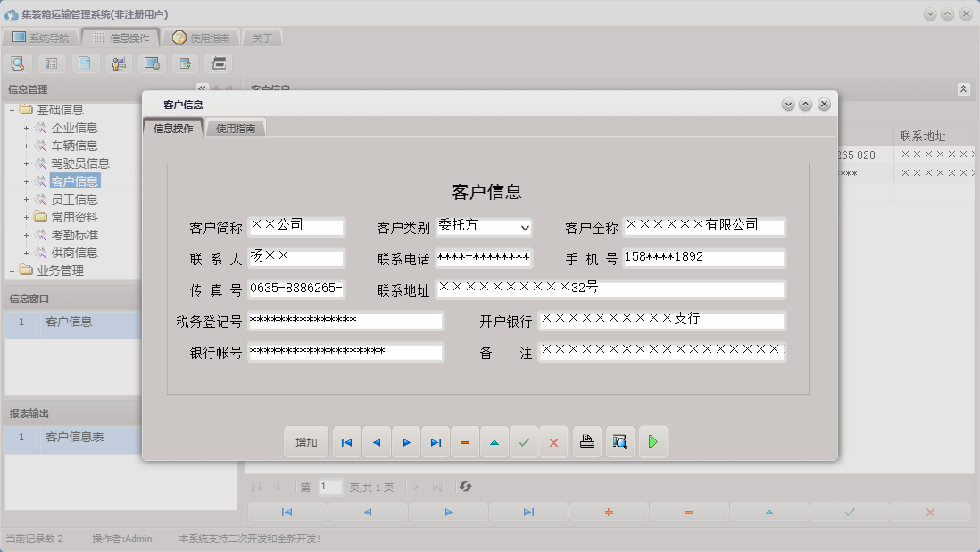Open print preview in the customer dialog
980x552 pixels.
(x=619, y=441)
